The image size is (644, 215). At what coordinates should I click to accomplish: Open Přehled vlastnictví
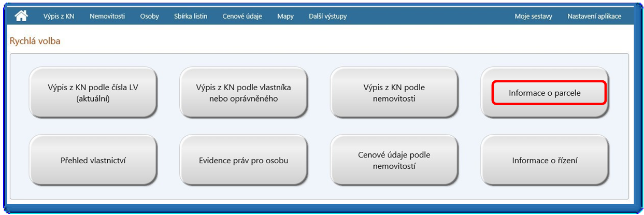click(93, 160)
